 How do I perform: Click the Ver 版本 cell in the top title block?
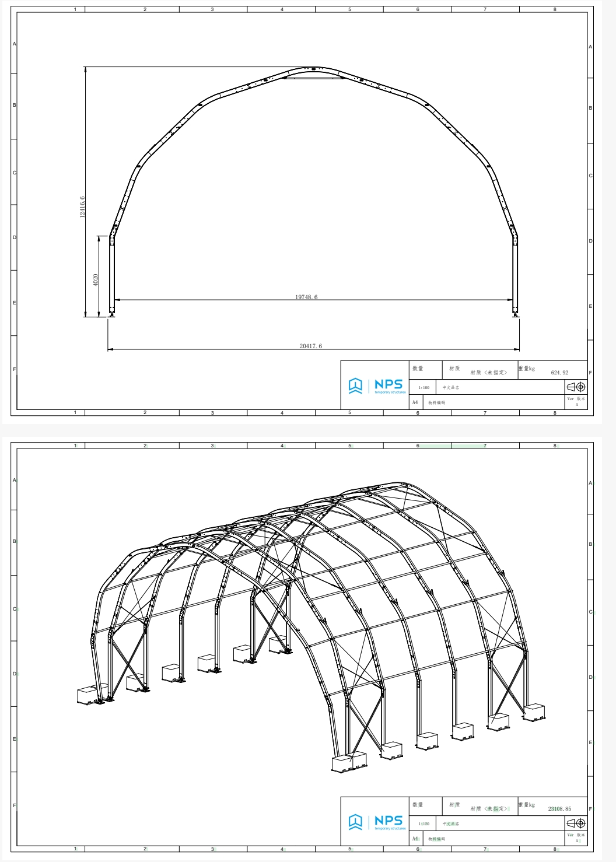click(x=576, y=400)
